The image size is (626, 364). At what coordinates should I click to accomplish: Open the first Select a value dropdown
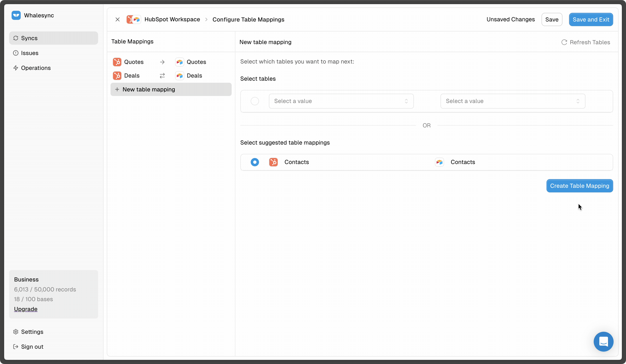pos(341,101)
